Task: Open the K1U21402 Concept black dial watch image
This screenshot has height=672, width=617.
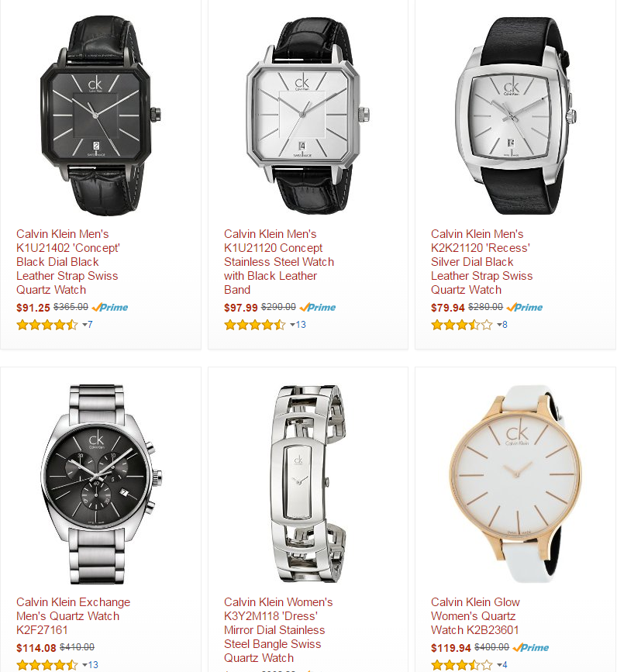Action: [x=100, y=115]
